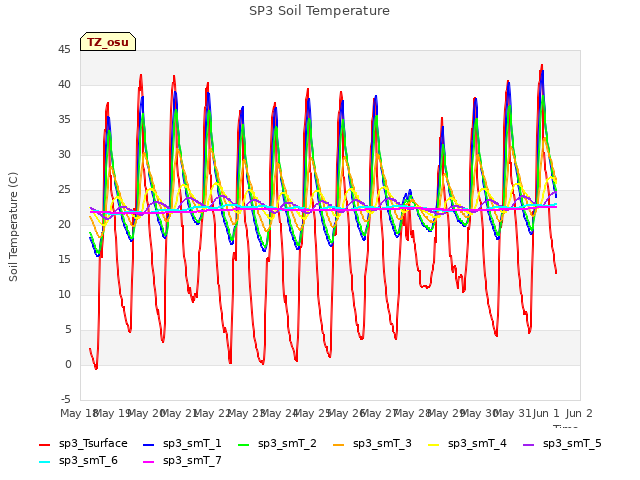Click the TZ_osu annotation label

coord(108,42)
